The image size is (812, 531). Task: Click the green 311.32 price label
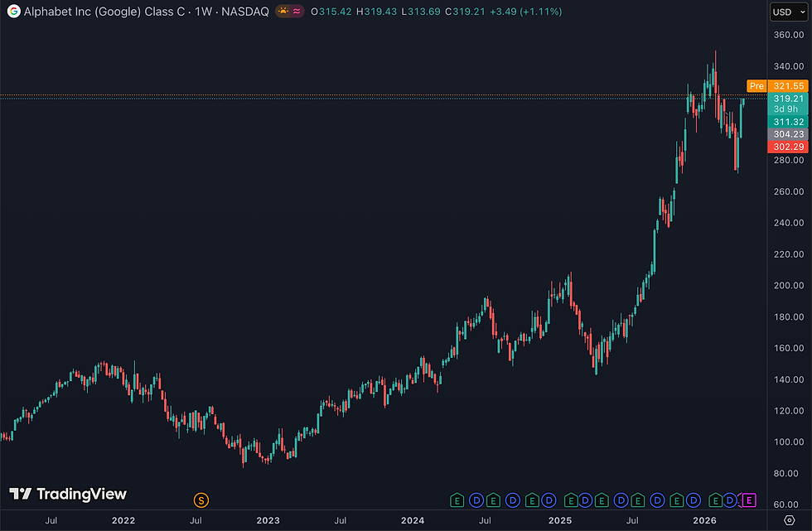pos(788,122)
